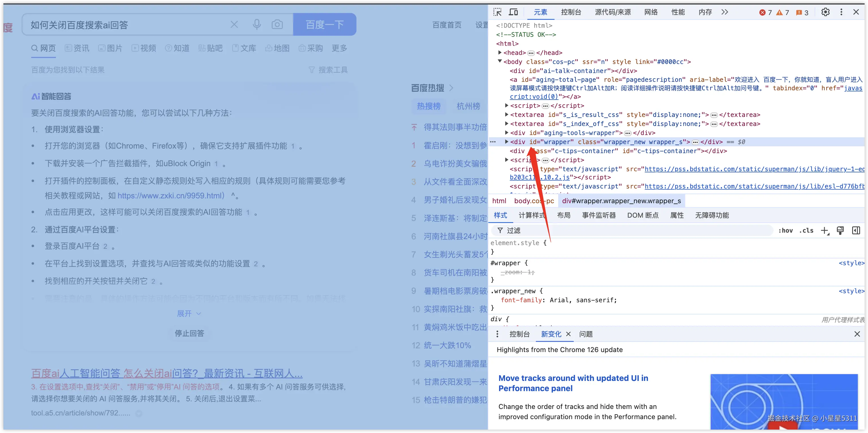The width and height of the screenshot is (868, 433).
Task: Select the 杭州榜 hot list tab
Action: 468,106
